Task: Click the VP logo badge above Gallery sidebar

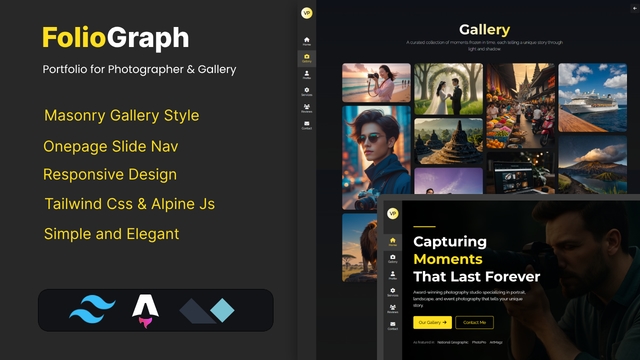Action: (307, 13)
